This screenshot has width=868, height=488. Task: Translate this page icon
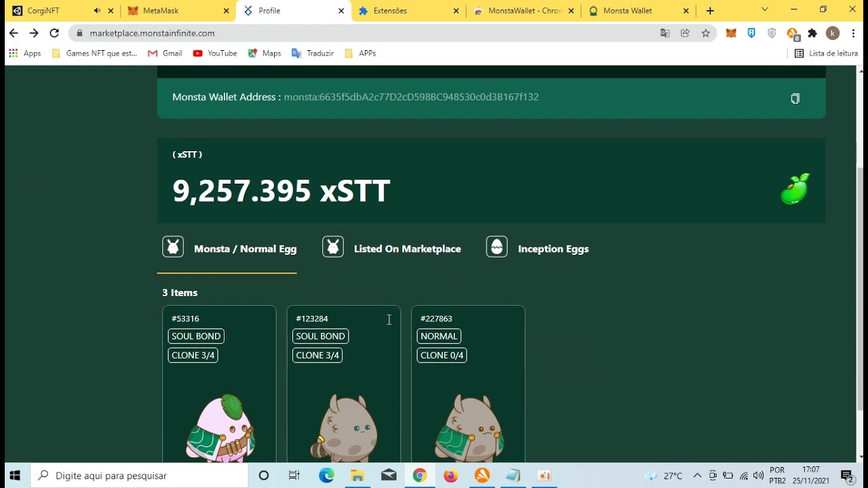(x=665, y=33)
